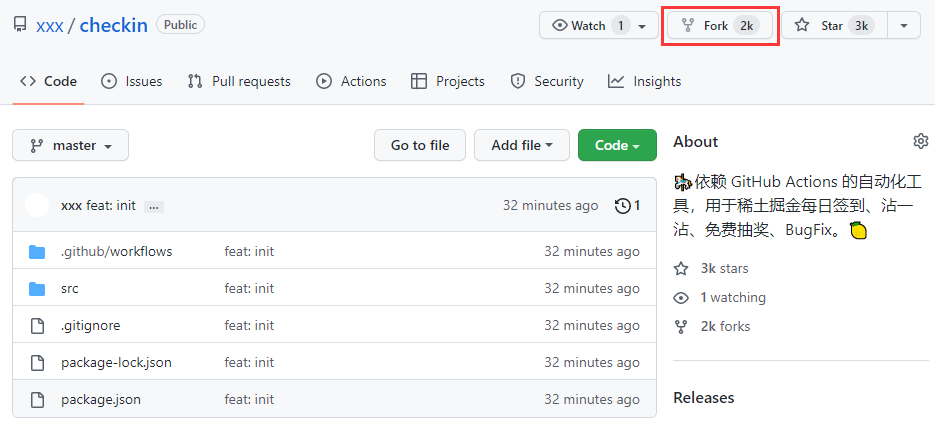This screenshot has width=935, height=427.
Task: Open the Security tab
Action: pyautogui.click(x=547, y=82)
